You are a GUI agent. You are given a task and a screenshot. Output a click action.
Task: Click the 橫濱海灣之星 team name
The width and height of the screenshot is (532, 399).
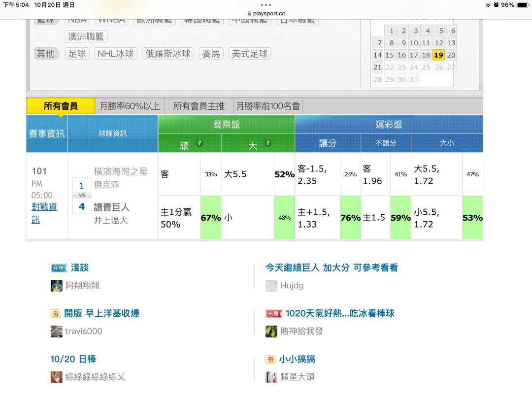pyautogui.click(x=121, y=172)
